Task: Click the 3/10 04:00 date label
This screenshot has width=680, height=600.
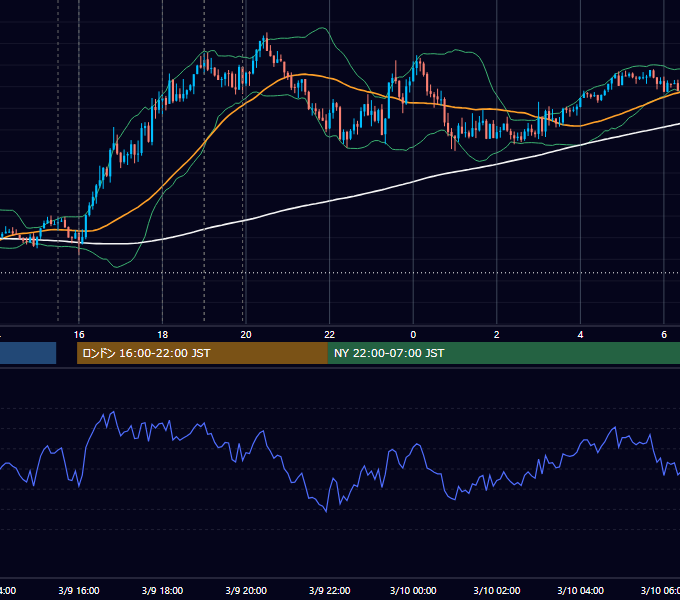Action: point(580,590)
